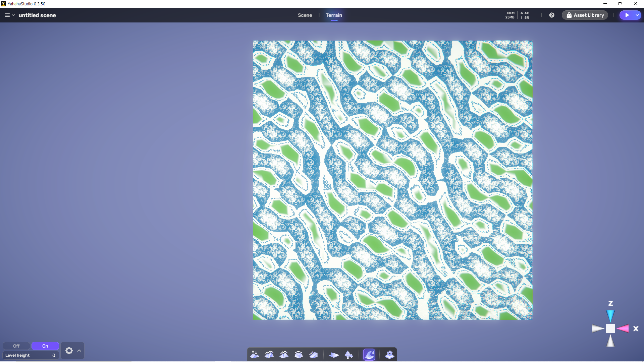The image size is (644, 362).
Task: Select the raise/lower terrain tool
Action: (255, 355)
